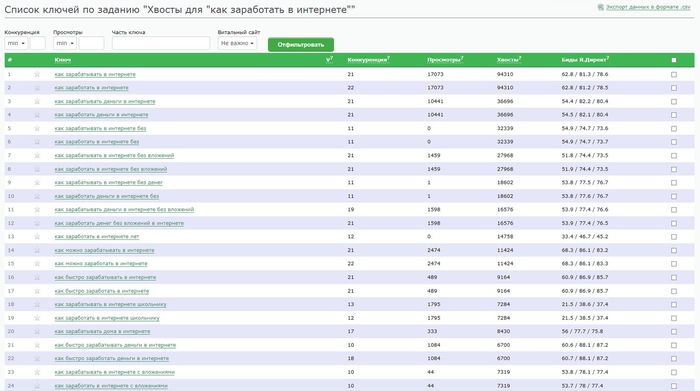This screenshot has width=700, height=391.
Task: Sort by Хвосты column header
Action: (x=509, y=60)
